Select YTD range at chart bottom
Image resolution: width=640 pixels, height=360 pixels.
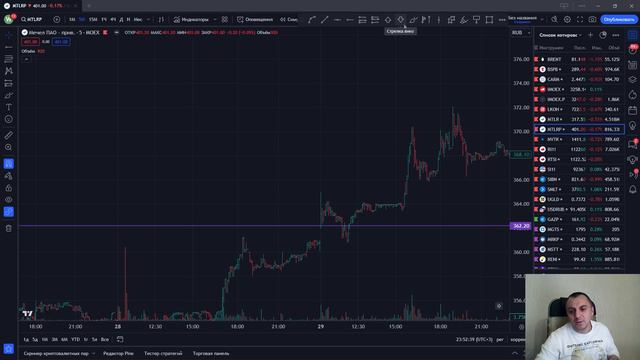76,340
